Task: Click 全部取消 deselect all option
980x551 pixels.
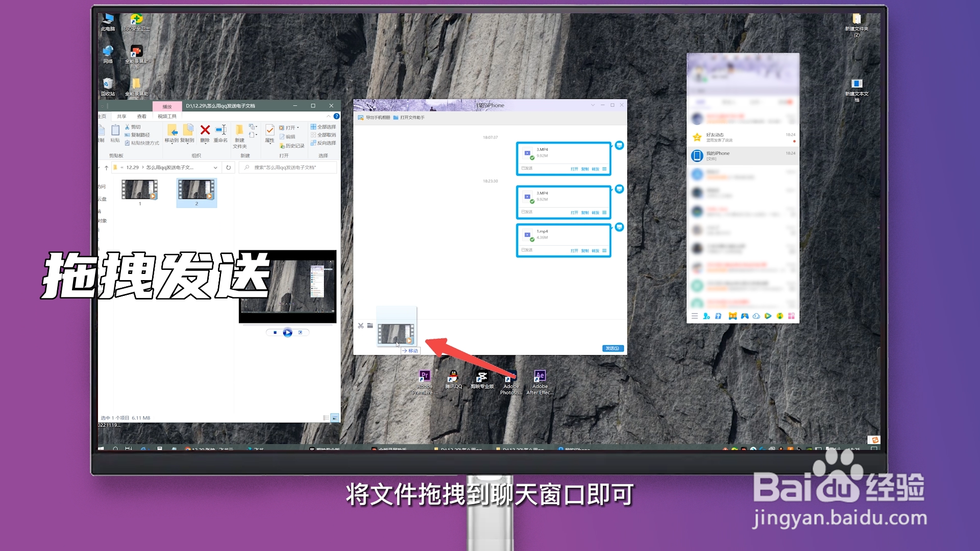Action: (x=324, y=135)
